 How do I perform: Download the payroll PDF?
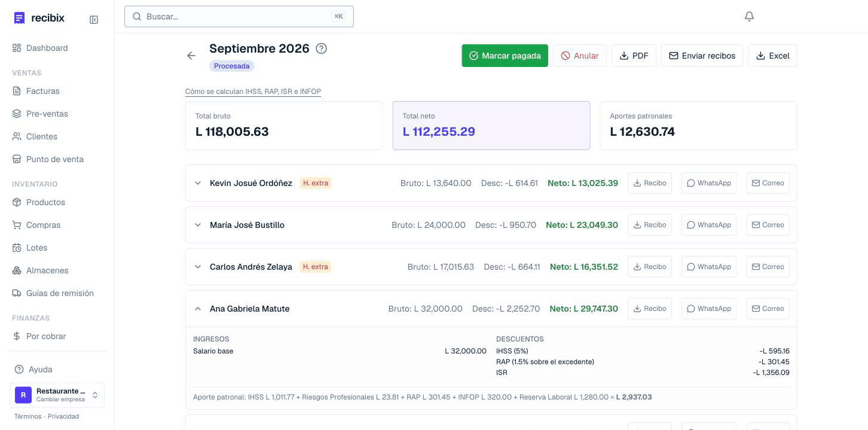[634, 56]
